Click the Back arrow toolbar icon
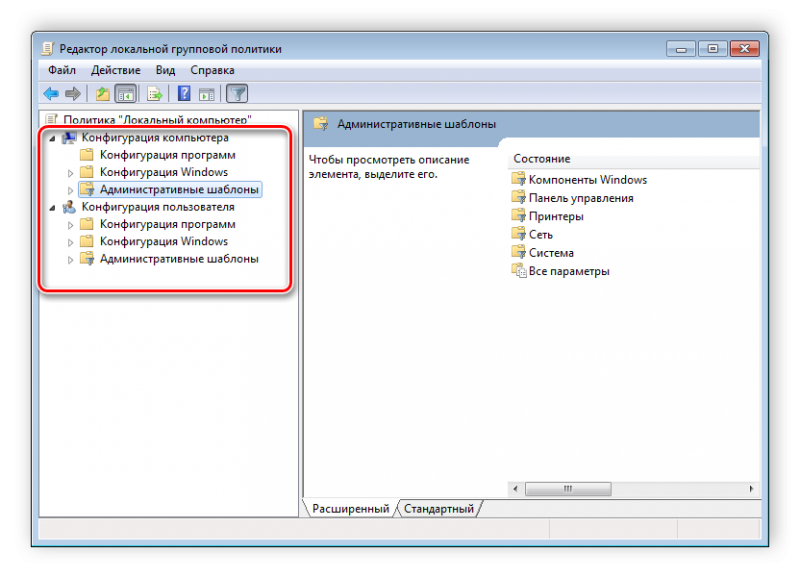Screen dimensions: 800x578 [x=51, y=94]
